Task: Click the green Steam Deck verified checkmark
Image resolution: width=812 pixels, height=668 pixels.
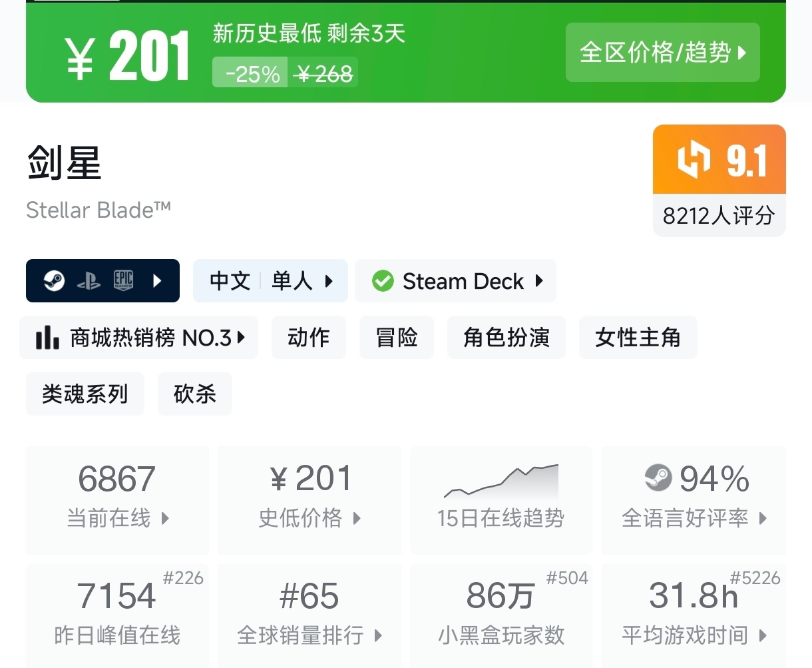Action: pos(383,281)
